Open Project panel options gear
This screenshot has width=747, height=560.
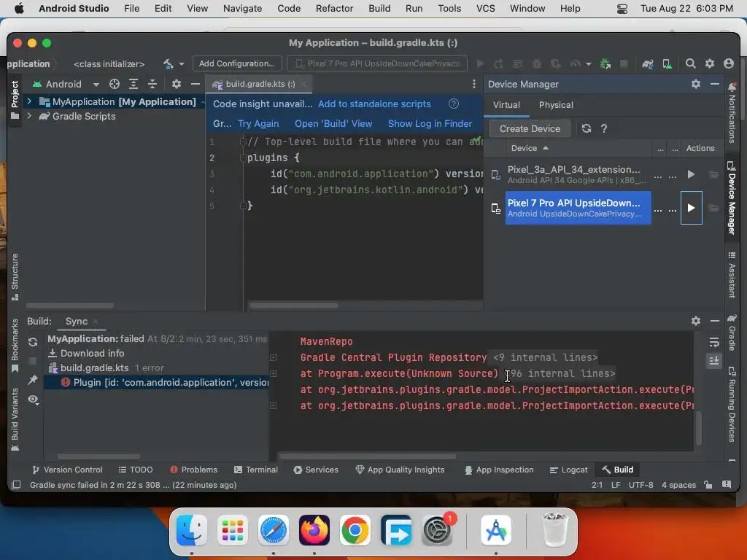(x=177, y=85)
